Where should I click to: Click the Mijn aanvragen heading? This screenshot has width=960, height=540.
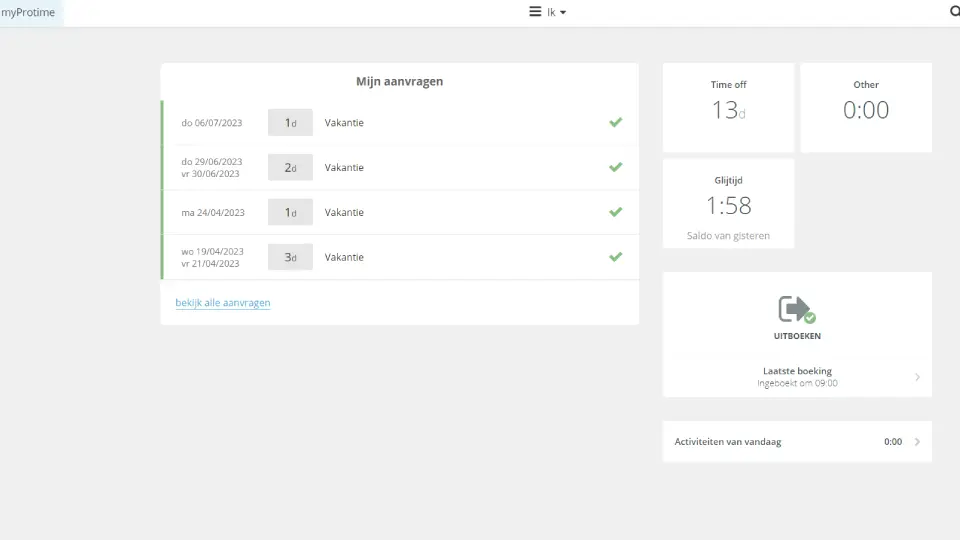[x=400, y=81]
